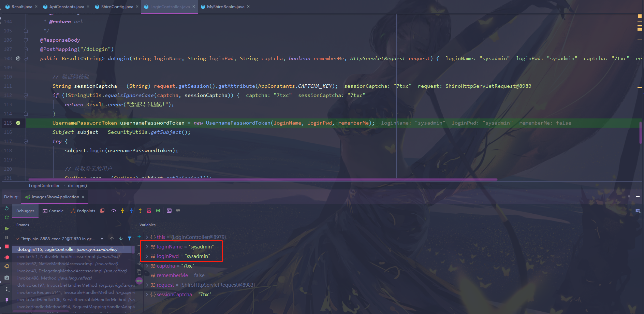644x314 pixels.
Task: Click Show Execution Point icon
Action: pos(102,211)
